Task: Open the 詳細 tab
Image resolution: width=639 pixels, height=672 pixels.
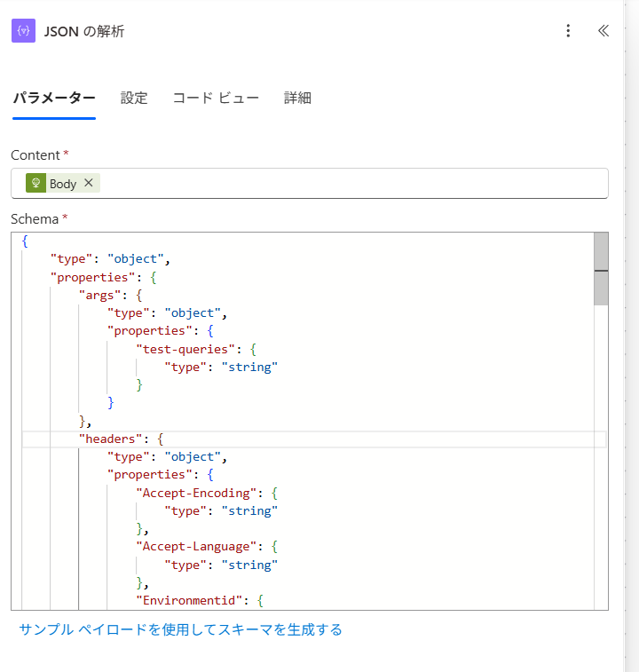Action: click(297, 99)
